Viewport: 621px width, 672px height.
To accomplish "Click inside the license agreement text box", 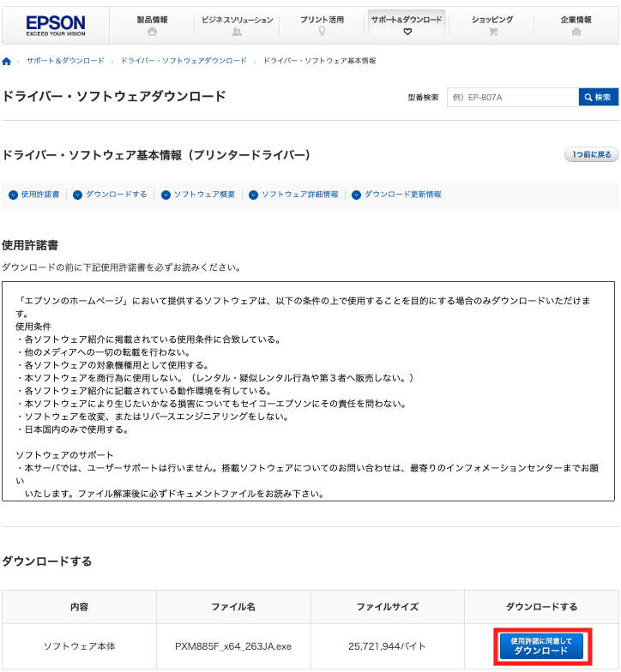I will pyautogui.click(x=308, y=391).
